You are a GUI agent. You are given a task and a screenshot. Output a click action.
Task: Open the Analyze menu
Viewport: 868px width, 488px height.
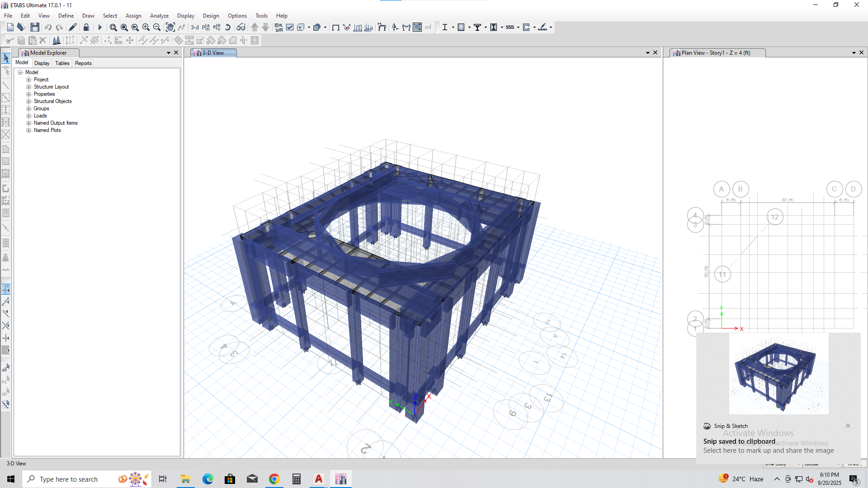pos(159,15)
